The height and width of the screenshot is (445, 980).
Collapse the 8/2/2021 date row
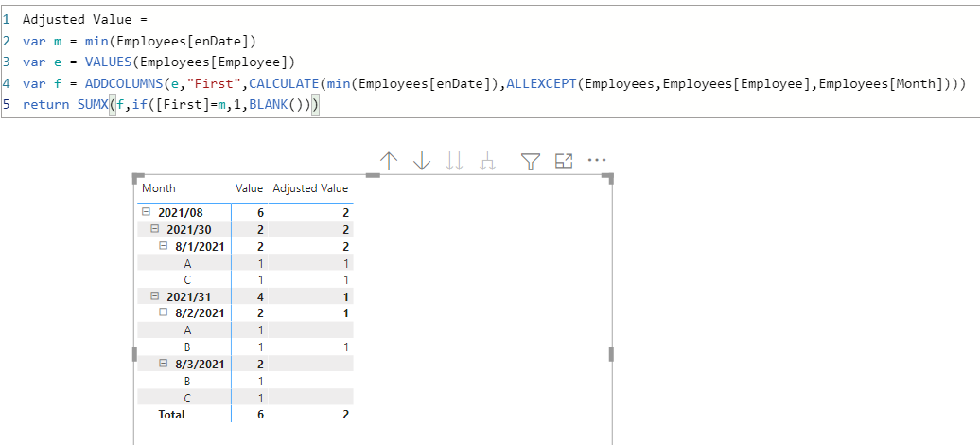click(x=164, y=312)
